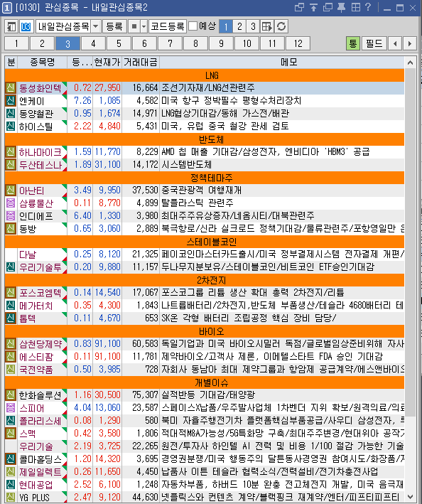Image resolution: width=422 pixels, height=504 pixels.
Task: Select page 2 toggle next to 예상
Action: tap(239, 26)
